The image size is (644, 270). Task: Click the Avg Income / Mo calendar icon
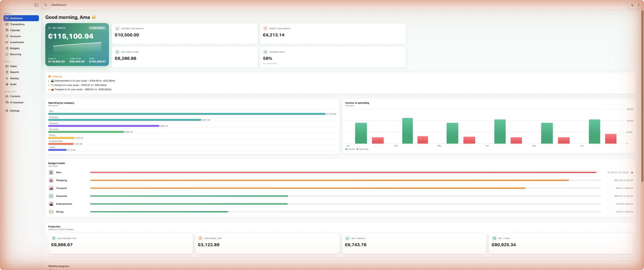pyautogui.click(x=54, y=238)
